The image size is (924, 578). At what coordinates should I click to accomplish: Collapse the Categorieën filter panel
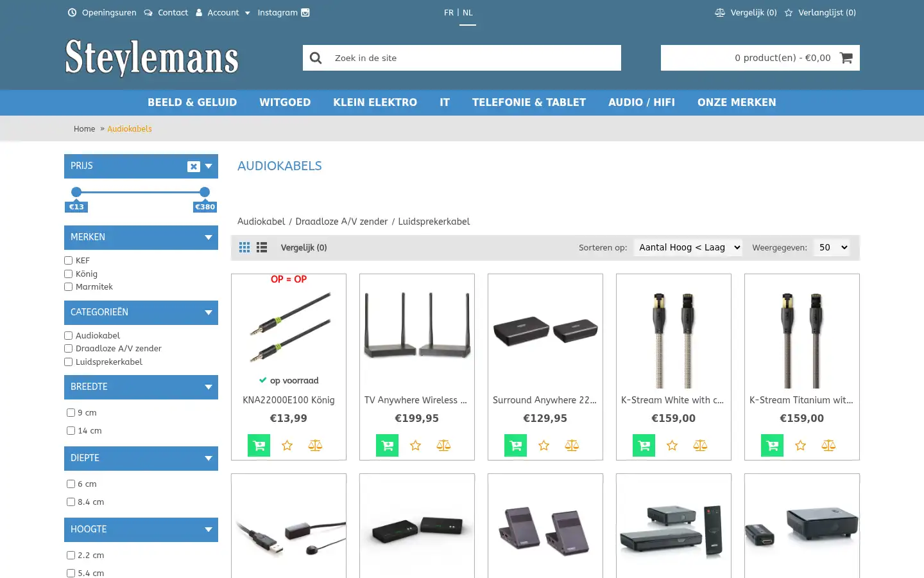point(209,313)
